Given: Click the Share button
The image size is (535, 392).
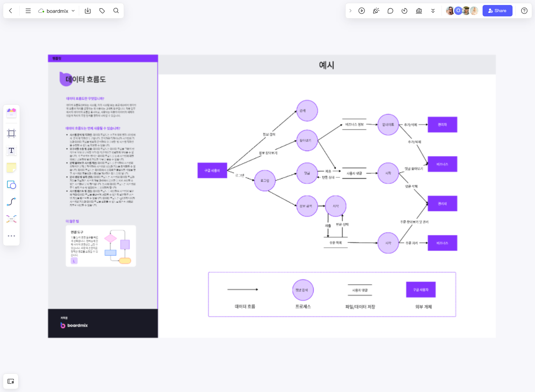Looking at the screenshot, I should 497,11.
